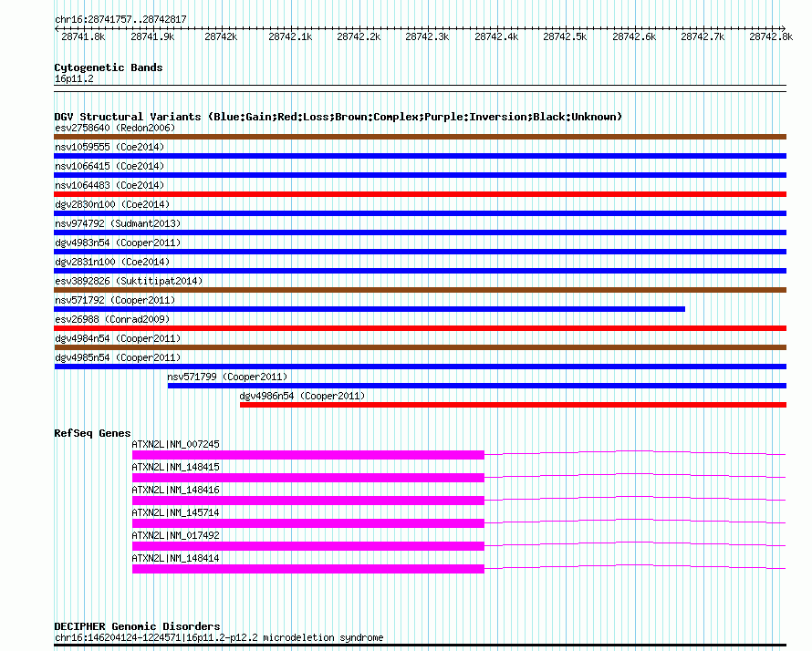812x651 pixels.
Task: Select the magenta exon bar of NM_148415
Action: coord(308,478)
